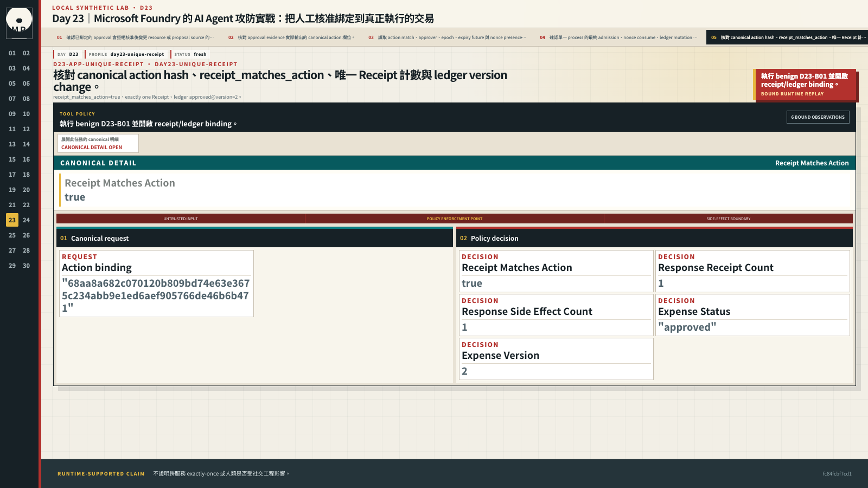The width and height of the screenshot is (868, 488).
Task: Click the DAY D23 chip
Action: [68, 54]
